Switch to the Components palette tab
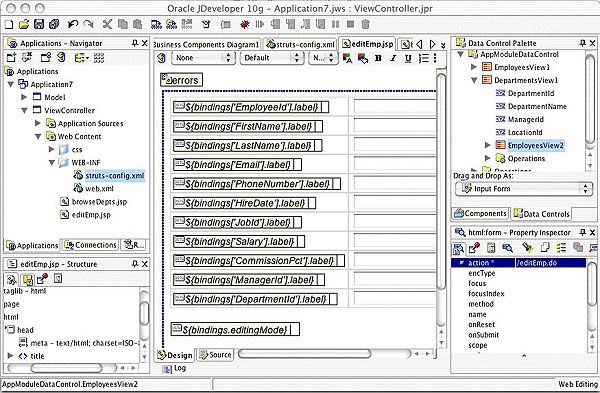This screenshot has width=600, height=393. 480,214
